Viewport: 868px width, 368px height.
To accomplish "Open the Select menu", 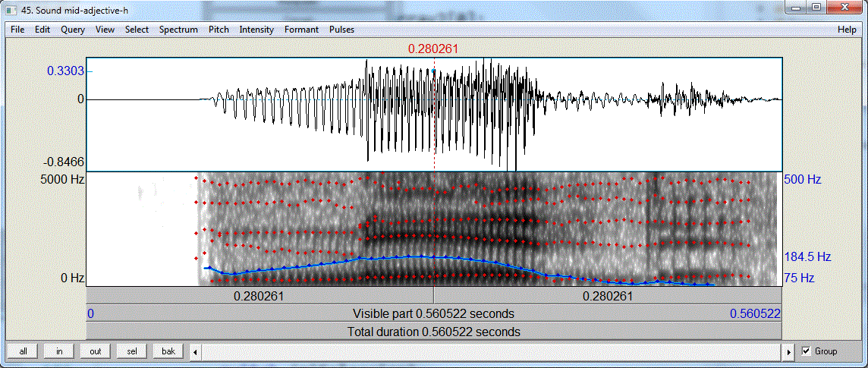I will point(137,30).
